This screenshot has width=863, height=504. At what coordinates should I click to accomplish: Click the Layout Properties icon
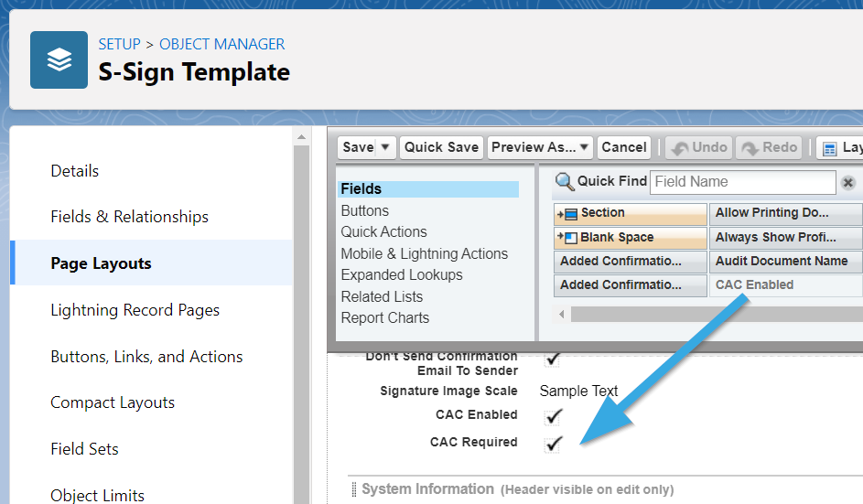point(829,148)
